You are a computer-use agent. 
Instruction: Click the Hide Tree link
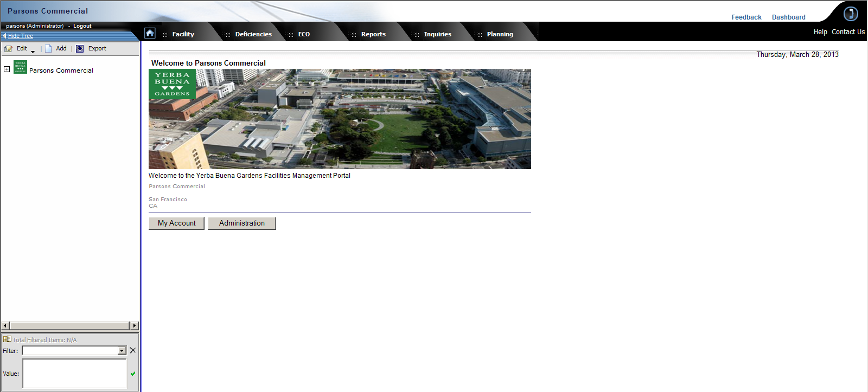click(x=21, y=36)
